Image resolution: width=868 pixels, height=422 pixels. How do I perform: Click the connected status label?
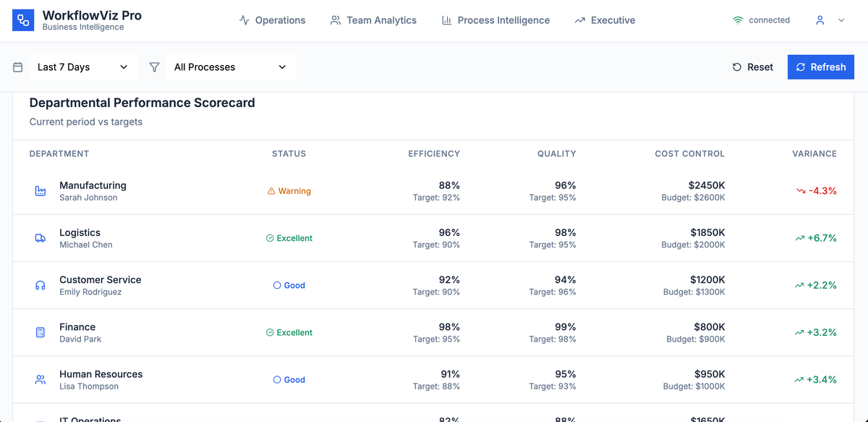[770, 20]
